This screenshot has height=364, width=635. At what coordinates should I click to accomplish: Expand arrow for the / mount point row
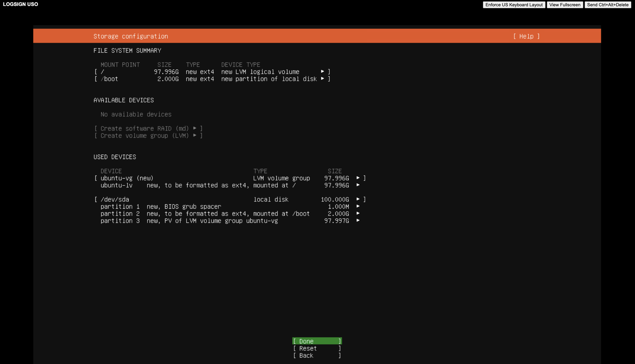322,72
